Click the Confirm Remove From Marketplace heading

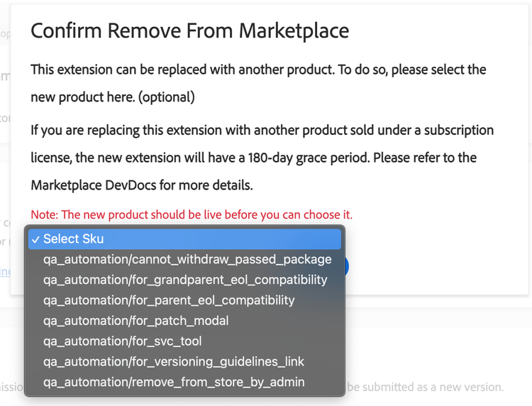click(x=189, y=31)
